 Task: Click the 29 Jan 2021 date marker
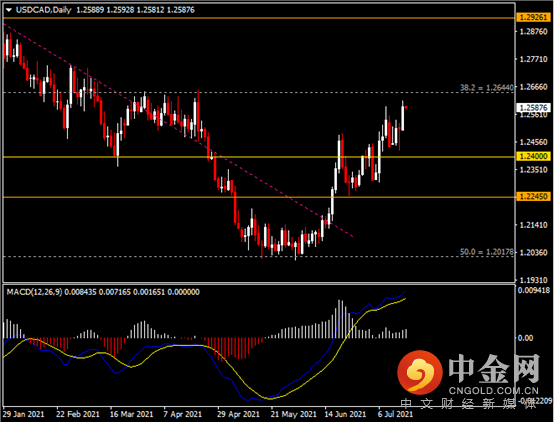24,414
